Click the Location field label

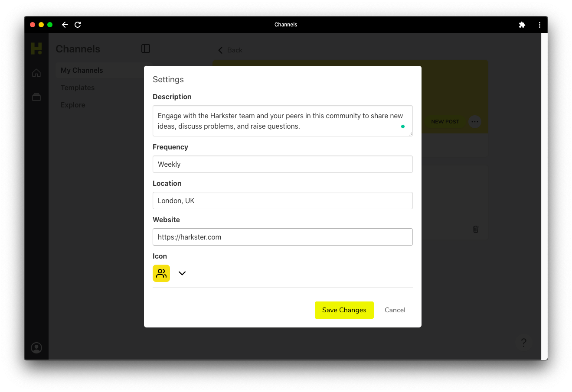click(167, 183)
